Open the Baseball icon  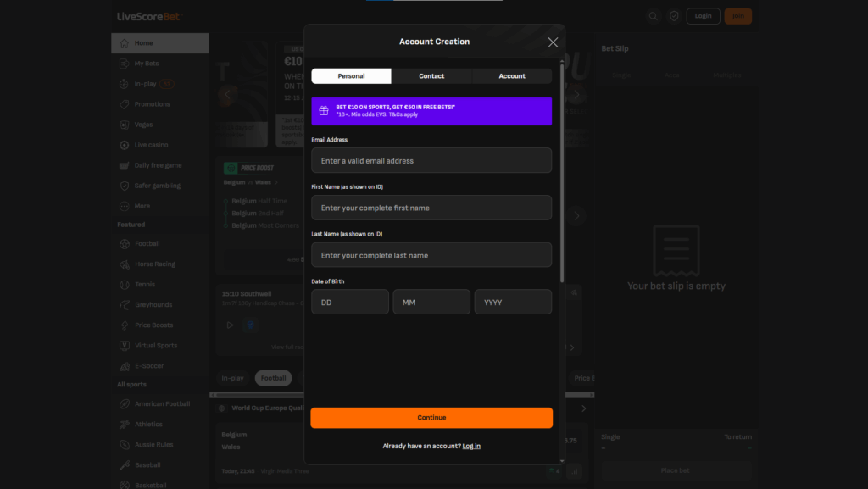[125, 465]
